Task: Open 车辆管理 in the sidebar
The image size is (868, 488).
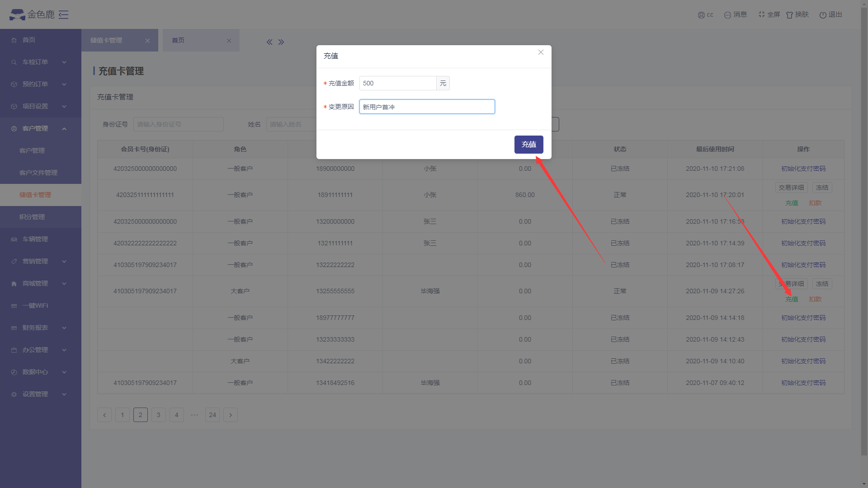Action: pyautogui.click(x=41, y=239)
